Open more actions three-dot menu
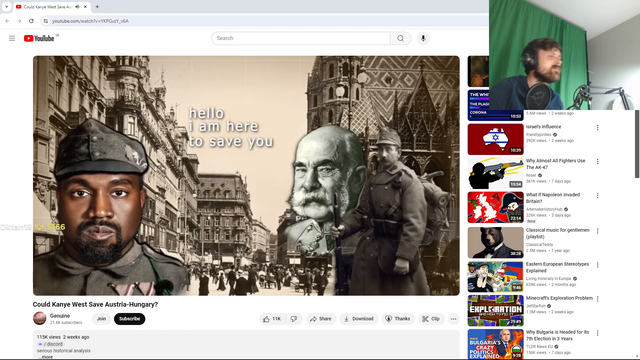640x360 pixels. tap(453, 319)
